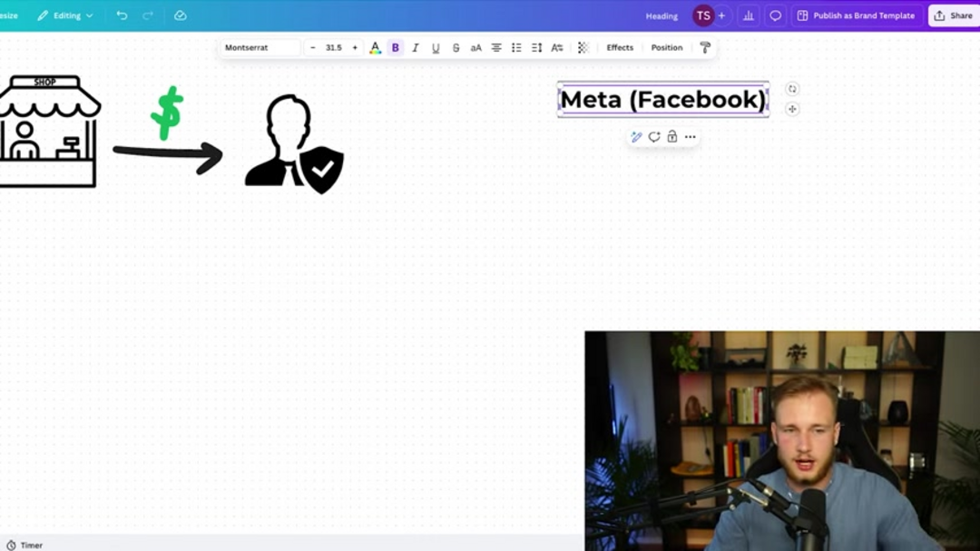Viewport: 980px width, 551px height.
Task: Open the text color picker
Action: 375,48
